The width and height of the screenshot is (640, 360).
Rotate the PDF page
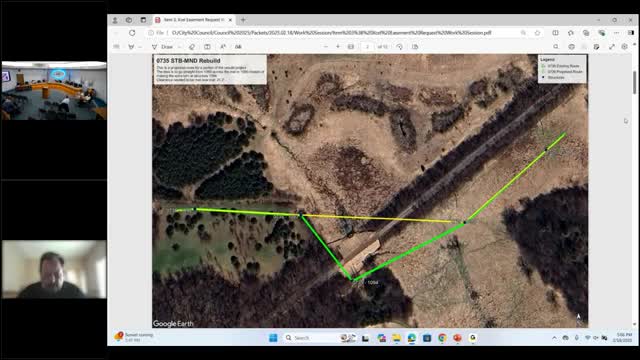click(x=400, y=47)
